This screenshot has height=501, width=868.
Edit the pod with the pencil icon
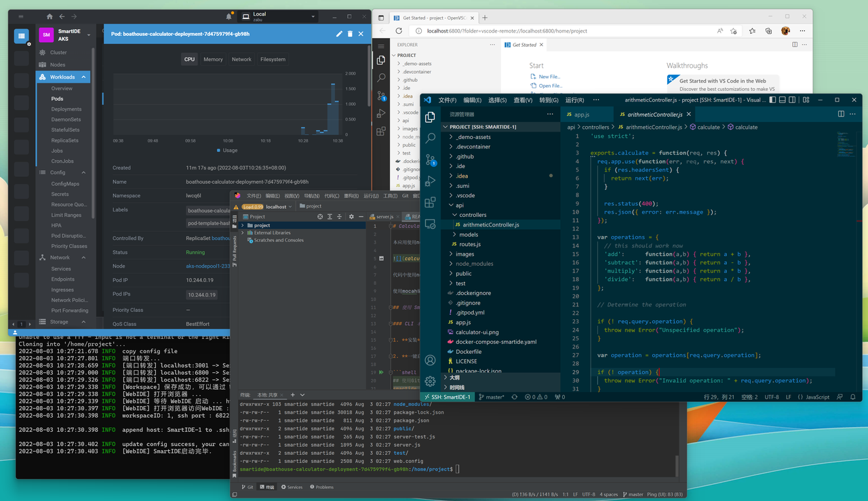tap(340, 34)
